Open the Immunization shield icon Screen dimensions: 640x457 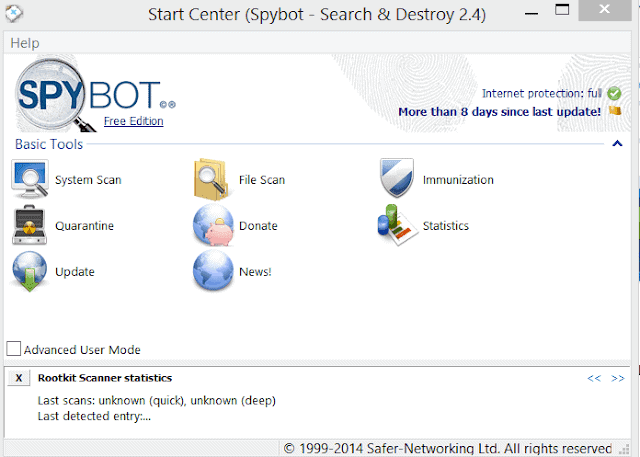(396, 178)
